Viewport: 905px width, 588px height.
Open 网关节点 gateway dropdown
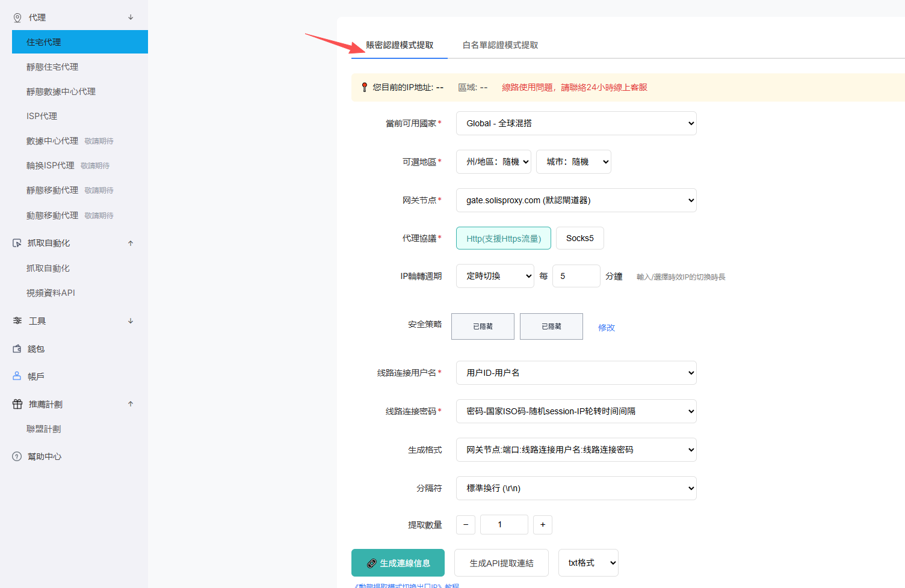click(576, 200)
